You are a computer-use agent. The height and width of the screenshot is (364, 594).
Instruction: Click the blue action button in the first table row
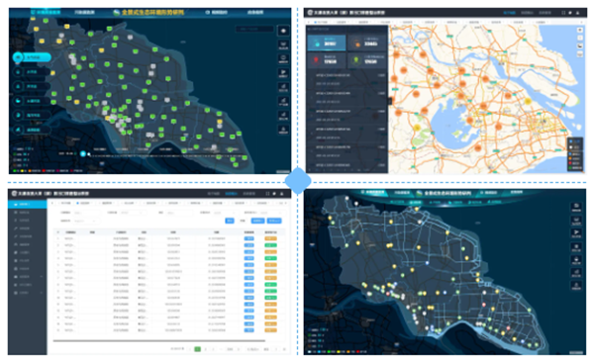point(248,238)
